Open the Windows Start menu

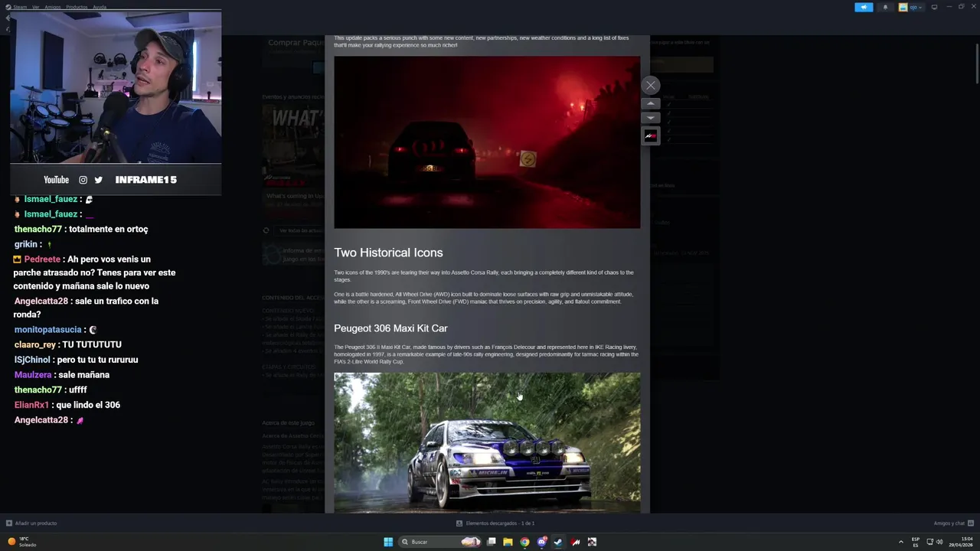[x=388, y=542]
